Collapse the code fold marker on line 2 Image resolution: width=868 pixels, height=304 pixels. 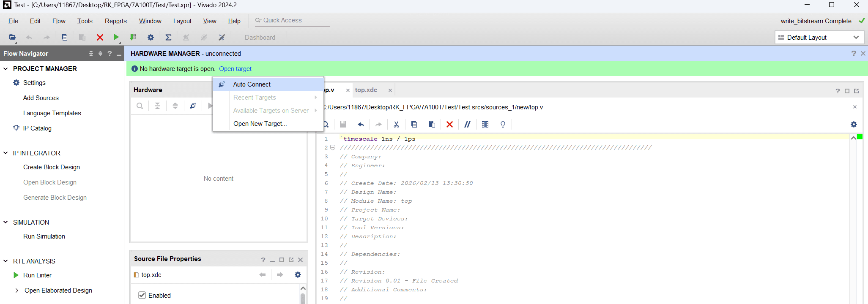point(333,147)
